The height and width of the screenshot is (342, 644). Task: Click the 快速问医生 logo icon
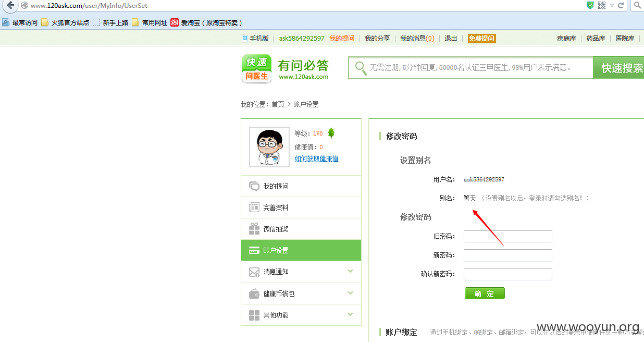[256, 69]
